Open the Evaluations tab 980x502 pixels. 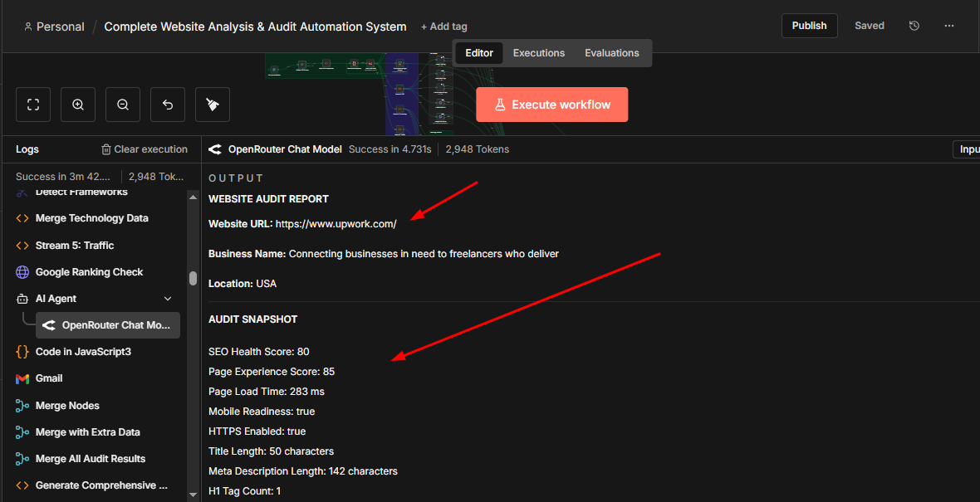coord(611,52)
